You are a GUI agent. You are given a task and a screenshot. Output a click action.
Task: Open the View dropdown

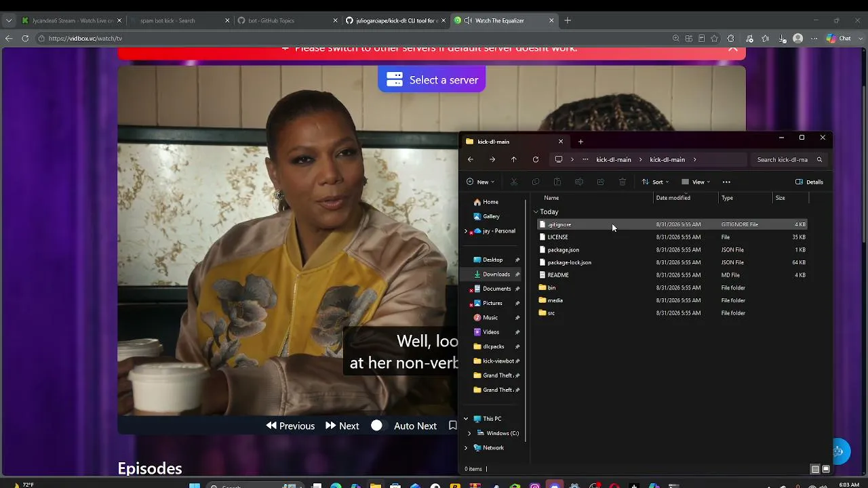click(696, 182)
